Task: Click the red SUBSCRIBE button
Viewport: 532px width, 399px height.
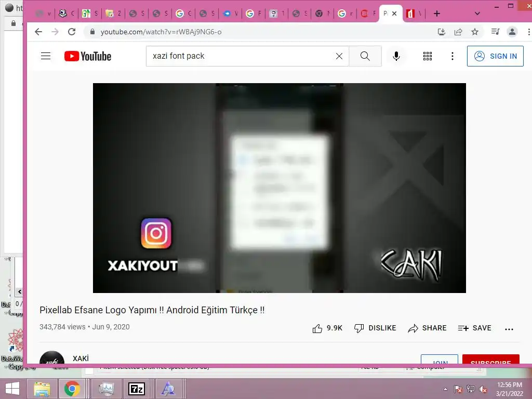Action: 490,360
